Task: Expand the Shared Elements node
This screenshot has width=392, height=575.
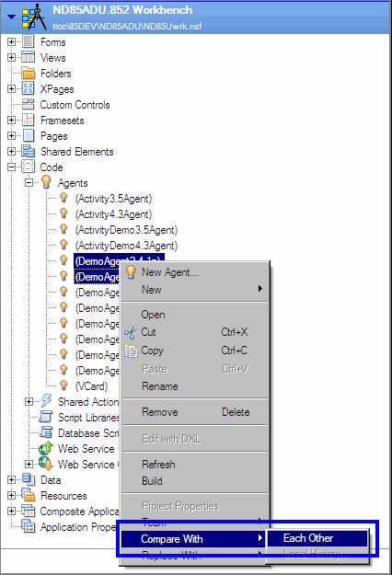Action: pyautogui.click(x=11, y=151)
